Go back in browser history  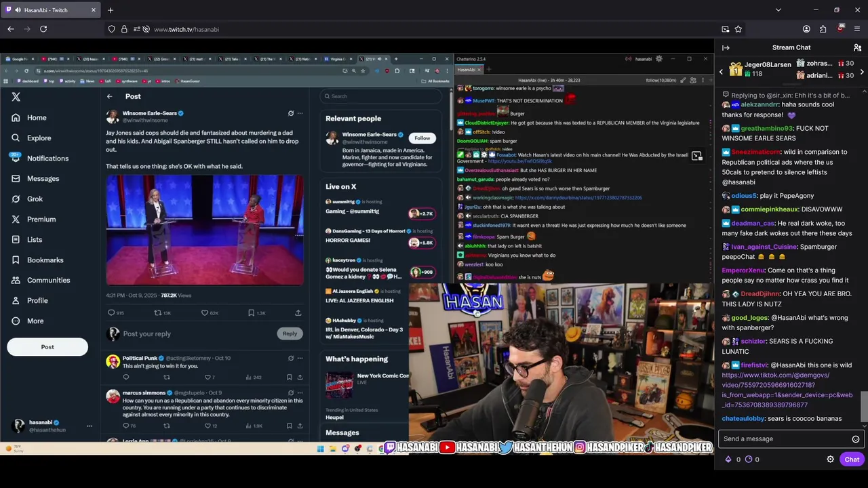11,29
